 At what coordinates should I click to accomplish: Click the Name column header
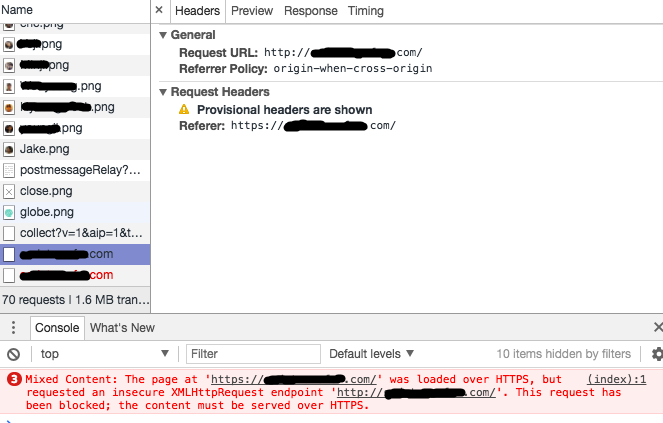[75, 10]
